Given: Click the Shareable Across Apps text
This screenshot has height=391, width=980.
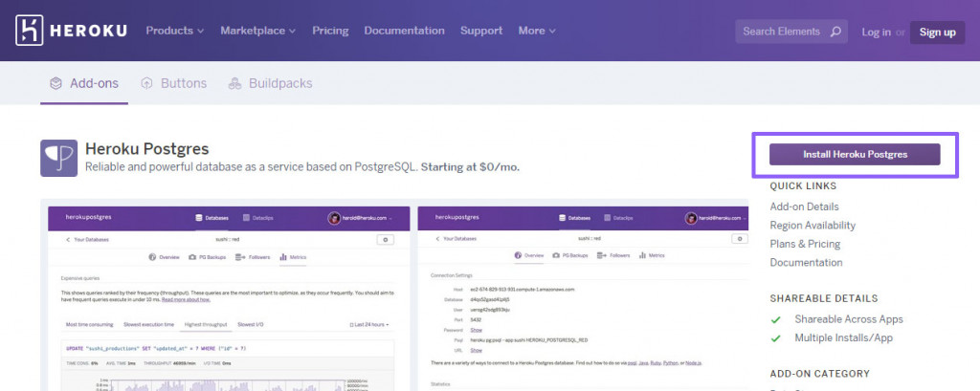Looking at the screenshot, I should [849, 319].
